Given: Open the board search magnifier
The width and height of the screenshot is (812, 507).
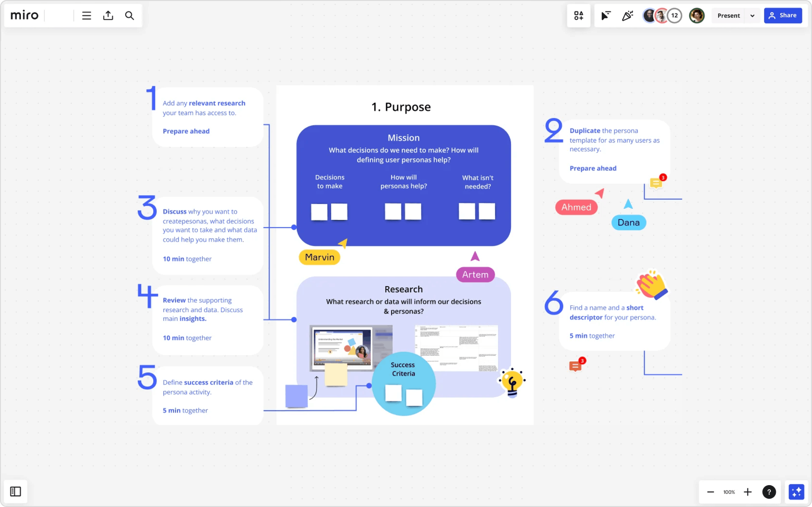Looking at the screenshot, I should tap(129, 15).
